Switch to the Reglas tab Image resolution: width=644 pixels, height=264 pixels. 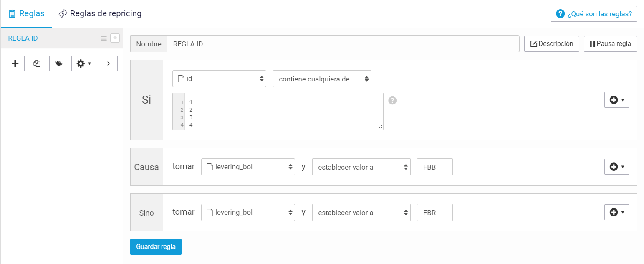pos(26,13)
